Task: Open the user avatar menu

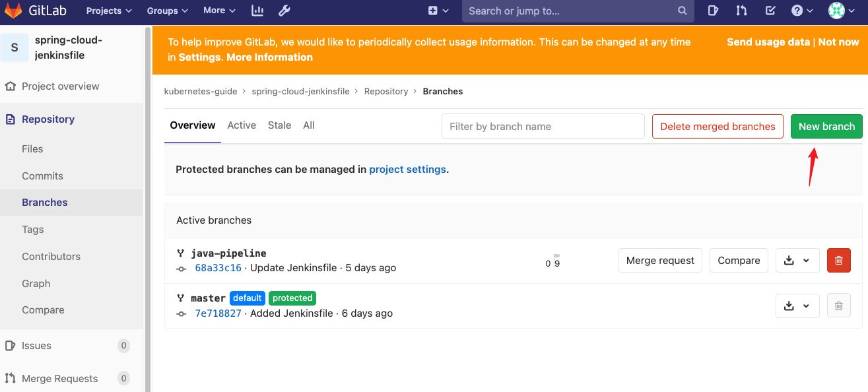Action: pos(842,11)
